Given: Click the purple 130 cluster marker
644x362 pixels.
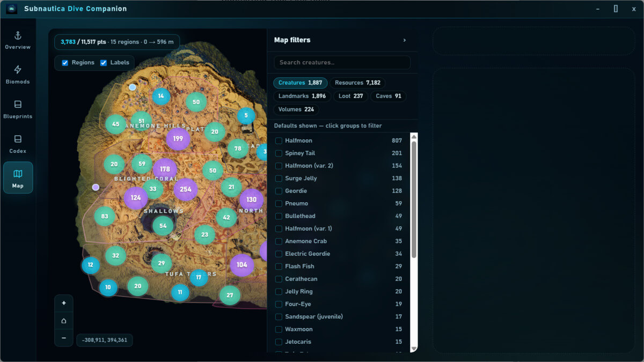Looking at the screenshot, I should point(251,200).
